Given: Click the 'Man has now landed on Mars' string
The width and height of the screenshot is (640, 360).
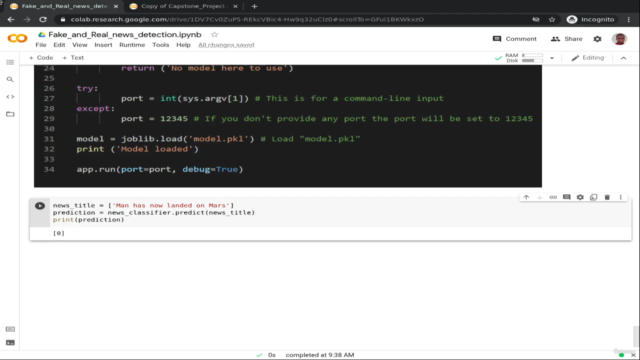Looking at the screenshot, I should tap(171, 205).
